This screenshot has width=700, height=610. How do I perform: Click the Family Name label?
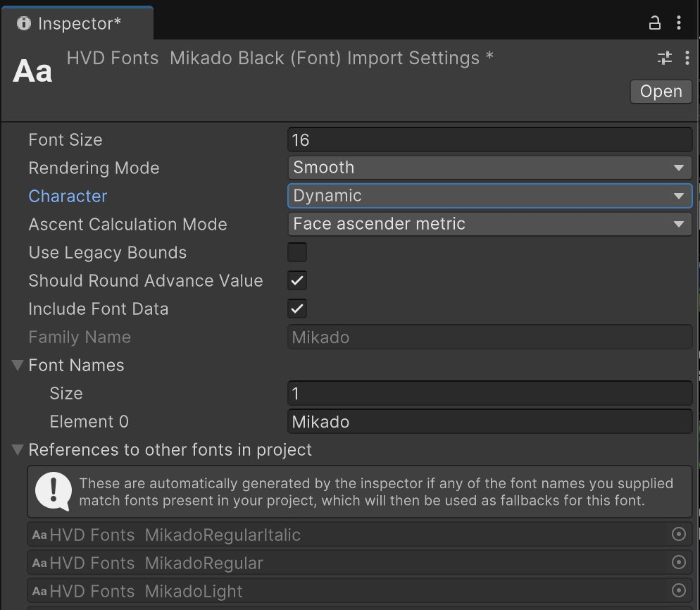(x=80, y=337)
